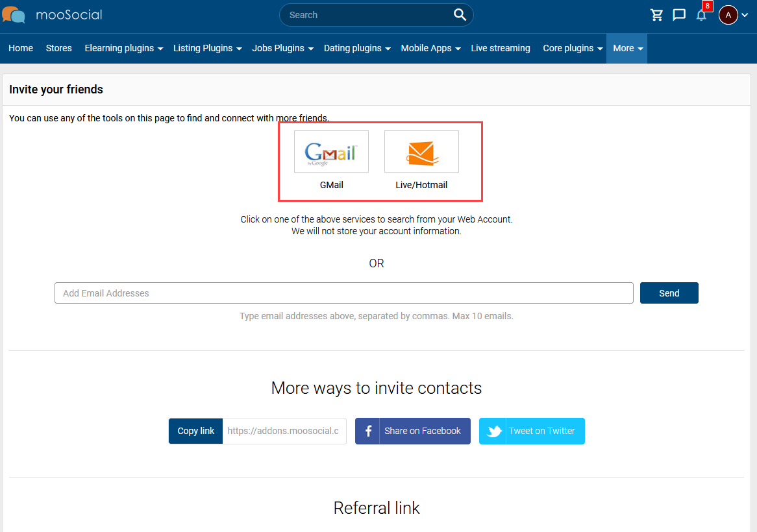Share on Facebook
757x532 pixels.
413,431
